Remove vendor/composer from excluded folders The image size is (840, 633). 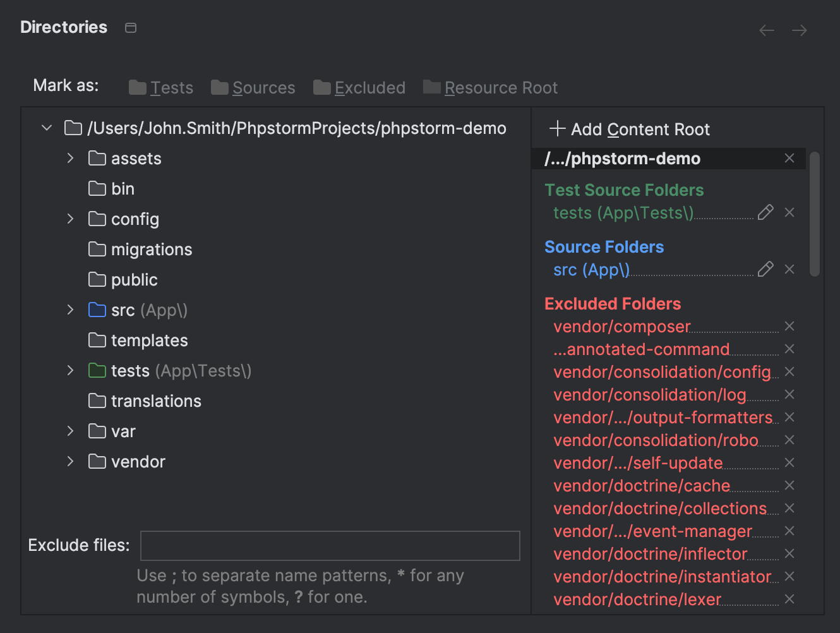pos(789,326)
